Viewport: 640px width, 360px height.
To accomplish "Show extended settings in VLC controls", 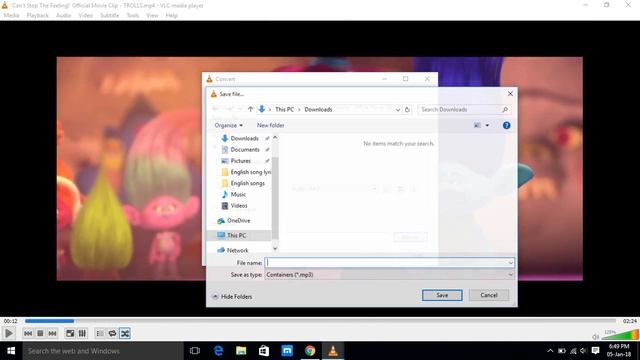I will click(x=82, y=333).
